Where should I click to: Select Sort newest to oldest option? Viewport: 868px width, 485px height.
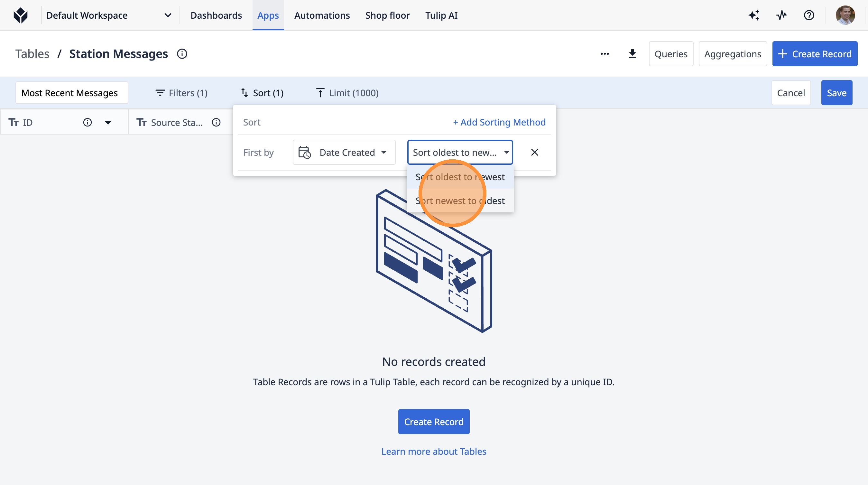[x=460, y=201]
